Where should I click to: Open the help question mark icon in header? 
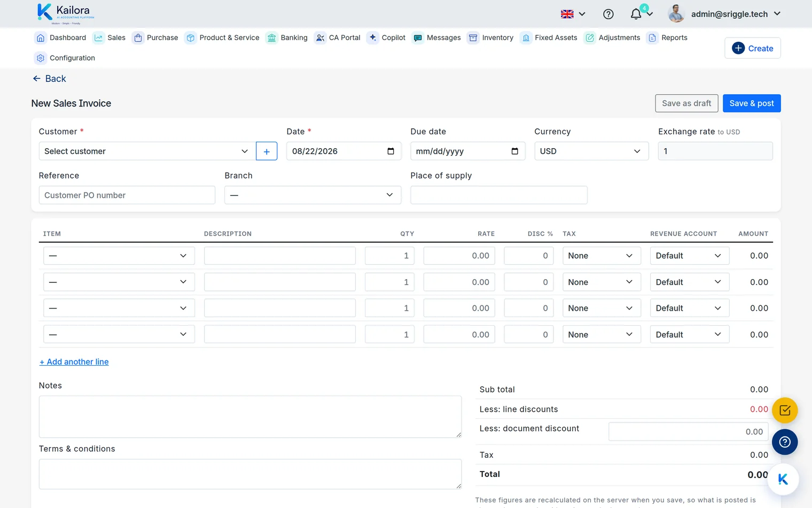click(x=608, y=14)
